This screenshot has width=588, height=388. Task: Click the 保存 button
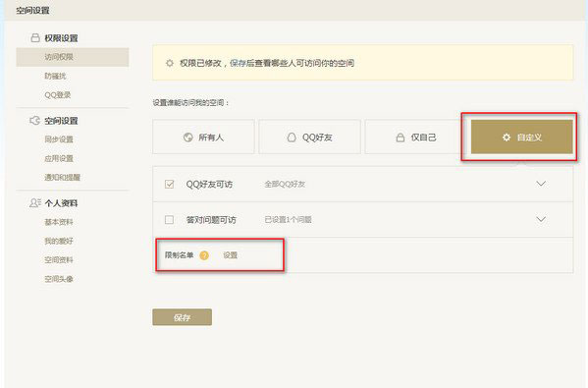click(x=182, y=317)
